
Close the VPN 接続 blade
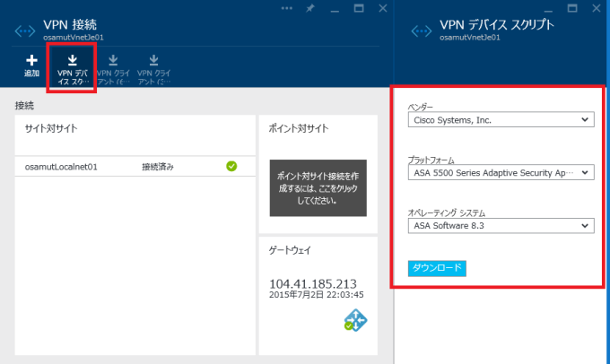[x=383, y=8]
